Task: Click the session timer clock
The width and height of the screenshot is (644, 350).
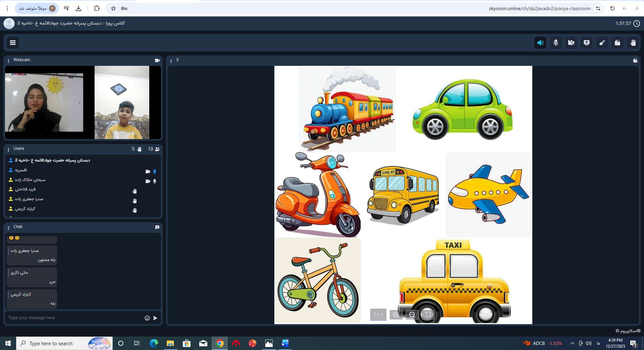Action: point(636,23)
